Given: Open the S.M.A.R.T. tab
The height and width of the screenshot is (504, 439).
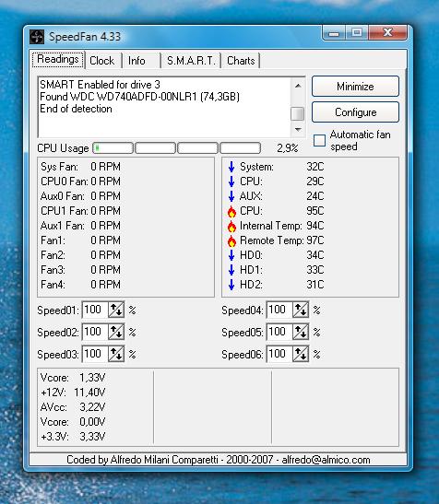Looking at the screenshot, I should coord(191,61).
